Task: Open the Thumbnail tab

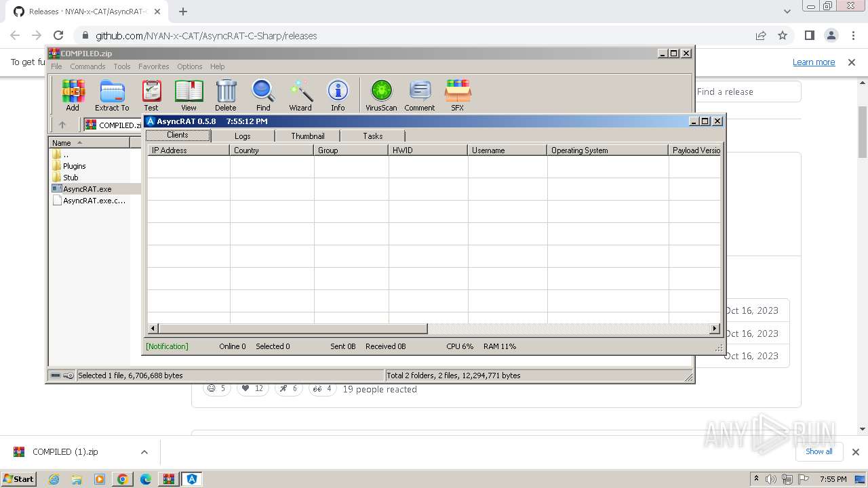Action: coord(308,136)
